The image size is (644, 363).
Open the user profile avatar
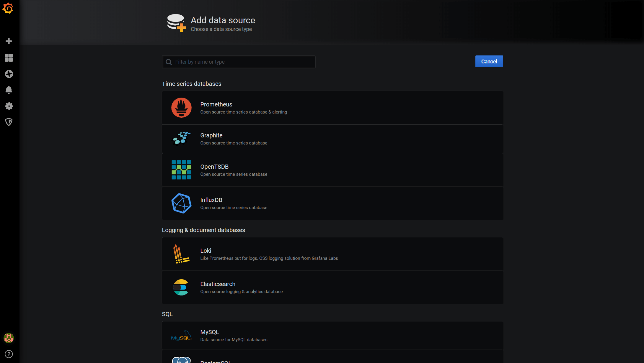click(9, 338)
